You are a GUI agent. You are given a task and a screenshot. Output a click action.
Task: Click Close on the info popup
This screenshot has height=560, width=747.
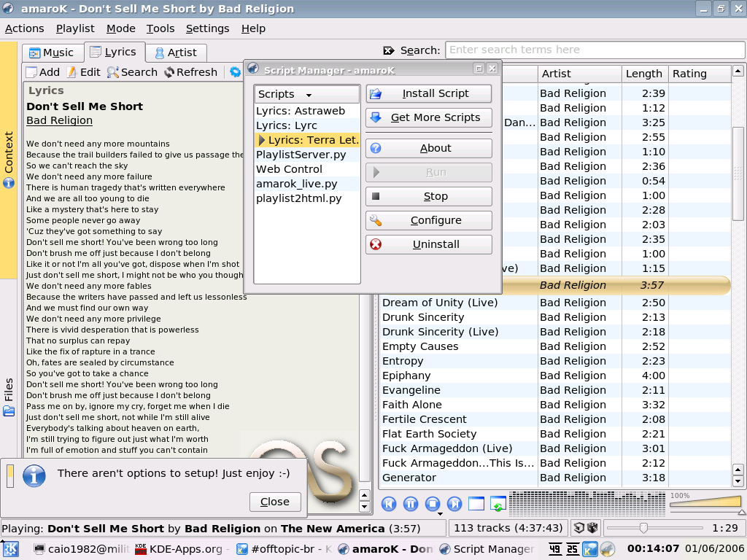[x=275, y=502]
